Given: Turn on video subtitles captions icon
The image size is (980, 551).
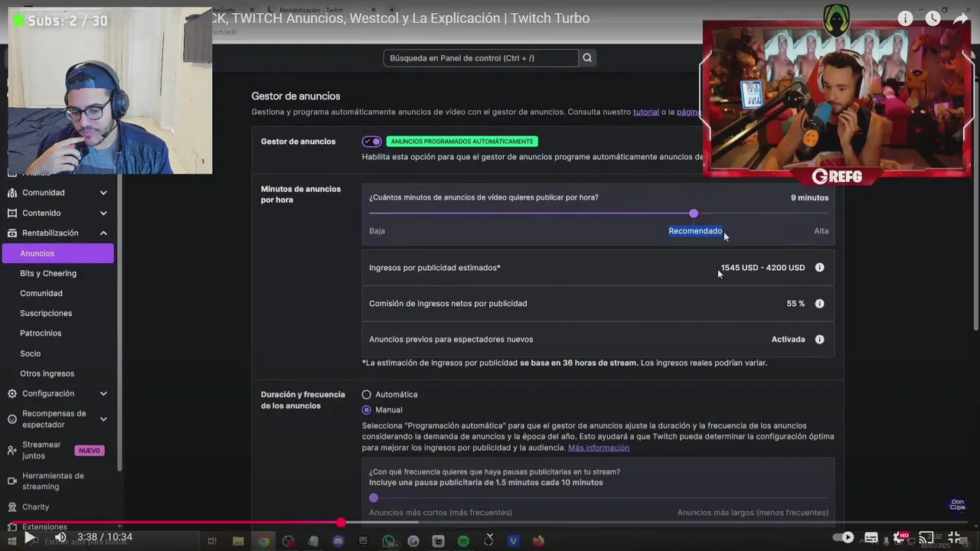Looking at the screenshot, I should [871, 537].
